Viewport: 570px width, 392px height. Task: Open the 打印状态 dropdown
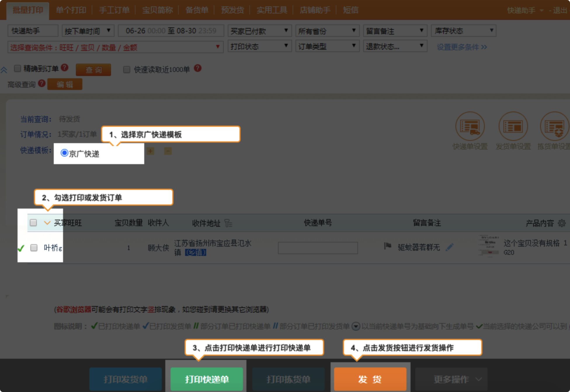tap(260, 46)
